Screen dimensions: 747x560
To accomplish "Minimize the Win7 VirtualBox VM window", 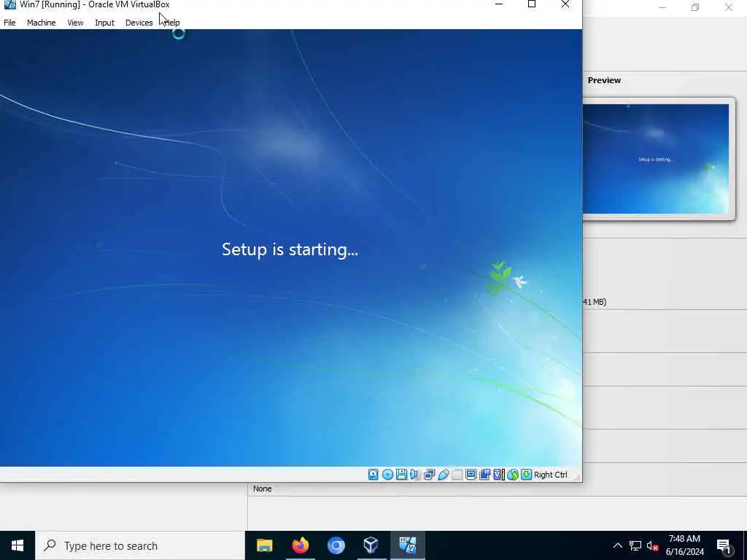I will point(499,4).
